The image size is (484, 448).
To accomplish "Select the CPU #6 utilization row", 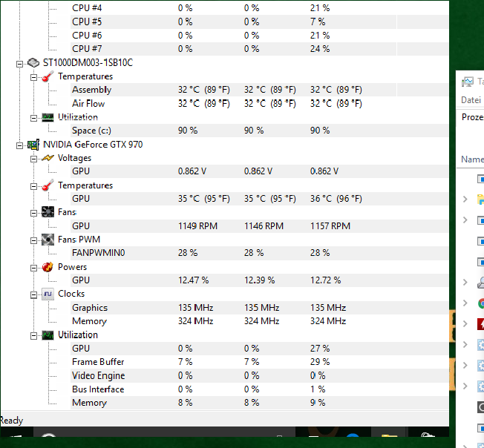I will pos(259,36).
